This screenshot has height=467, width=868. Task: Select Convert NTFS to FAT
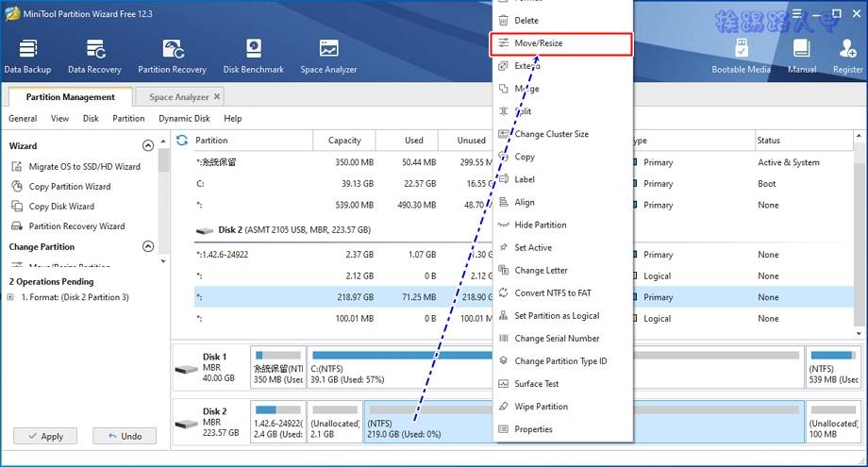tap(562, 292)
